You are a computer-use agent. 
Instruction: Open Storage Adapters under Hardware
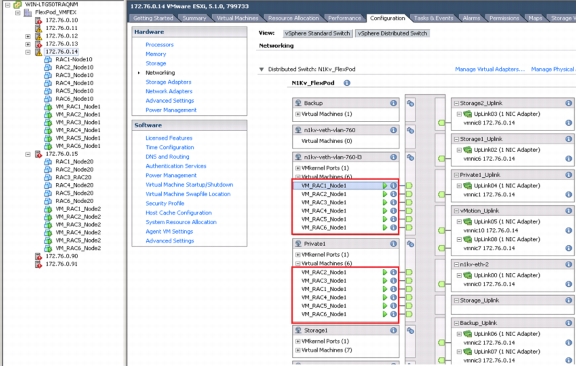pyautogui.click(x=168, y=82)
